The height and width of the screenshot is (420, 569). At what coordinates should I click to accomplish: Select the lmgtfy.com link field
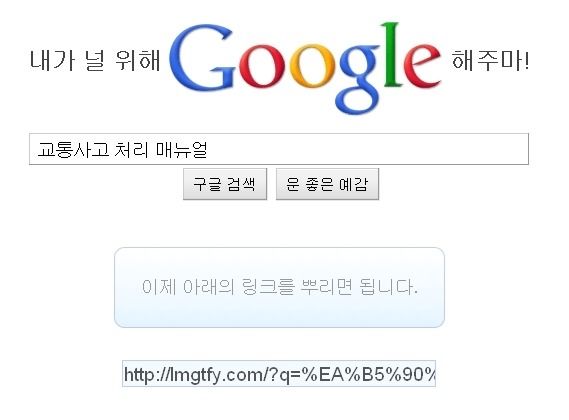279,374
